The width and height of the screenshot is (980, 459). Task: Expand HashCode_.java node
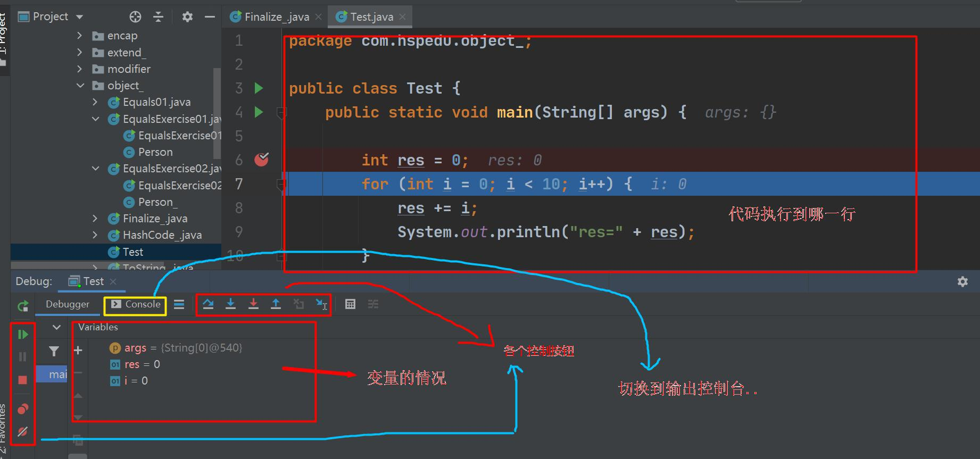coord(95,235)
